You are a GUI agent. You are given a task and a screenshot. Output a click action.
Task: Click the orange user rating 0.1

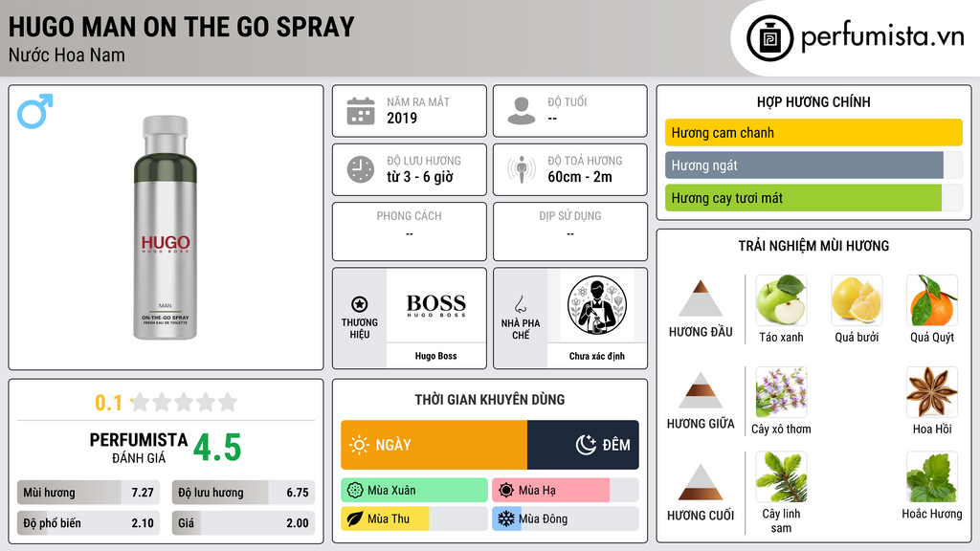109,403
